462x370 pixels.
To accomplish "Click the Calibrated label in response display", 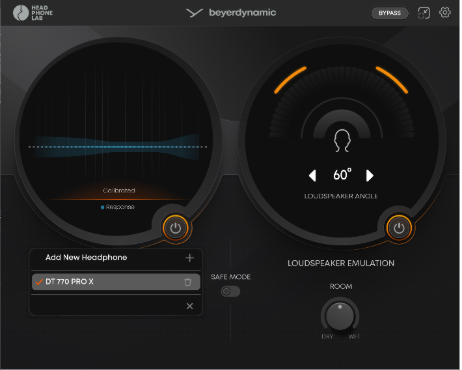I will [x=119, y=190].
